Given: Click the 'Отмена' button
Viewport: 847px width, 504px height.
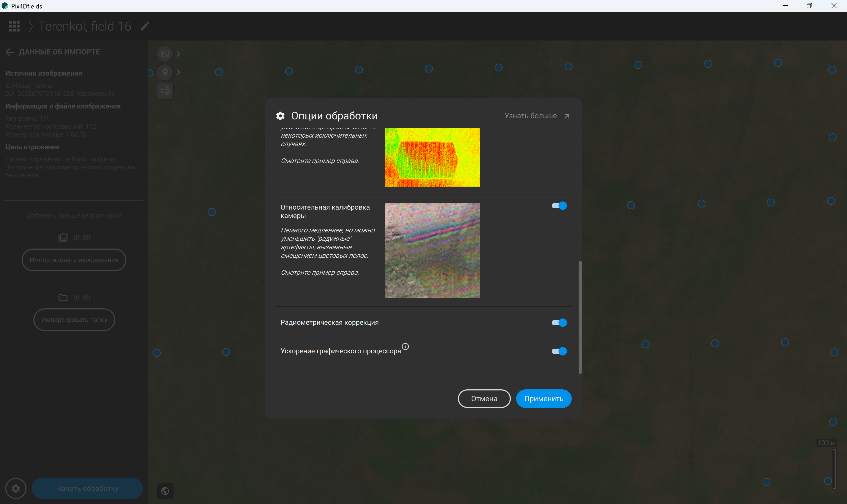Looking at the screenshot, I should (484, 399).
